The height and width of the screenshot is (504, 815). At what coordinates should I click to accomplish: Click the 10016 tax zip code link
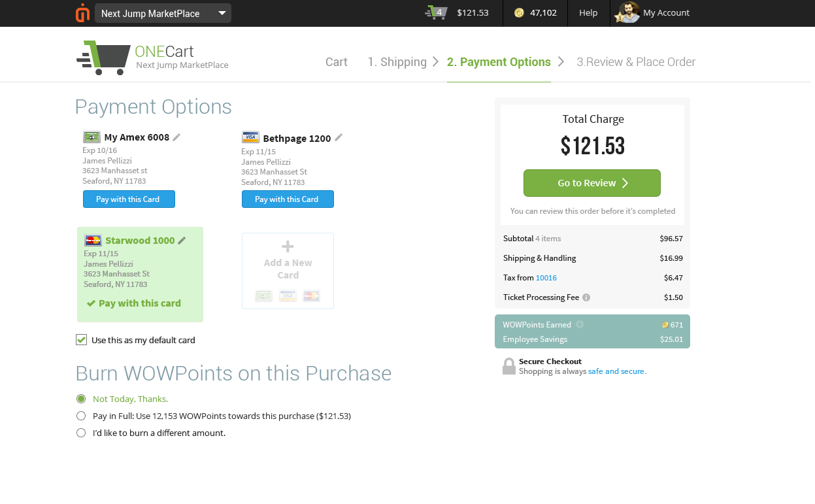click(x=546, y=278)
